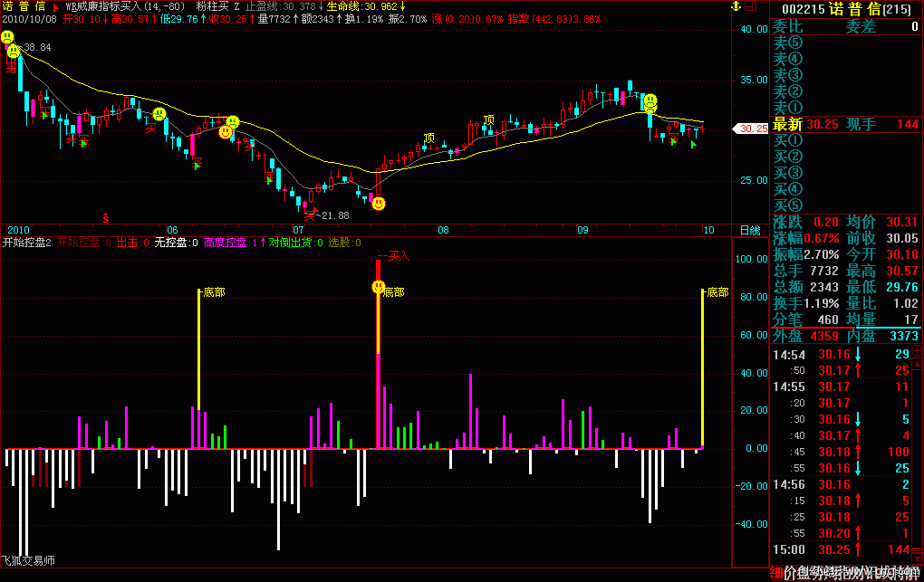Image resolution: width=924 pixels, height=582 pixels.
Task: Click the red S marker above the 2010 axis
Action: (106, 218)
